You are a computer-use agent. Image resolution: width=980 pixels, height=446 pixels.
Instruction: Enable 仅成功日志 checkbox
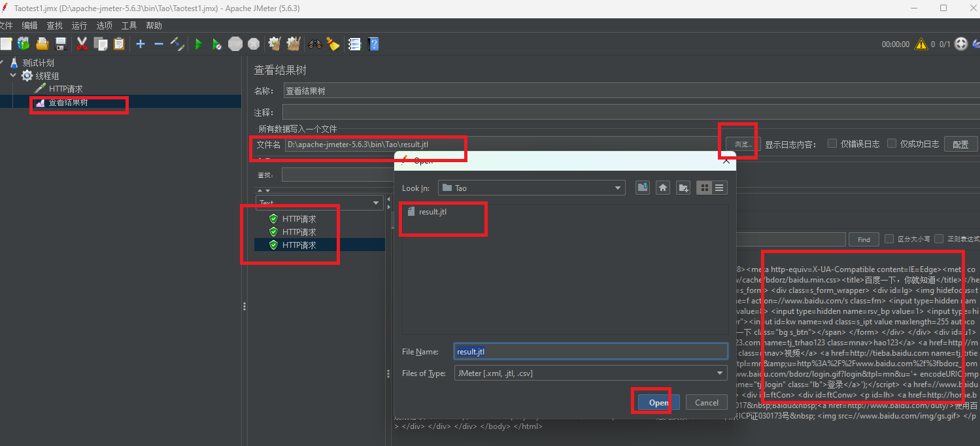[x=892, y=144]
